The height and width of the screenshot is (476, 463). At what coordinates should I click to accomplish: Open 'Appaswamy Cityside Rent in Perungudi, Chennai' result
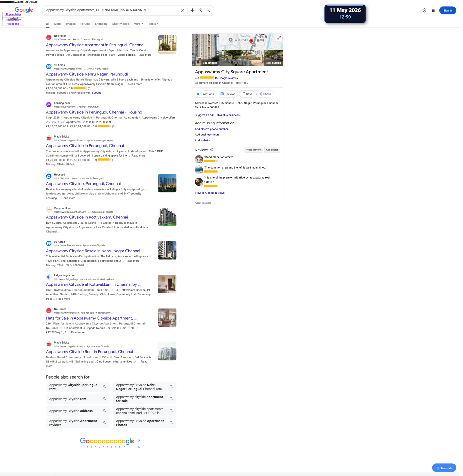coord(89,352)
